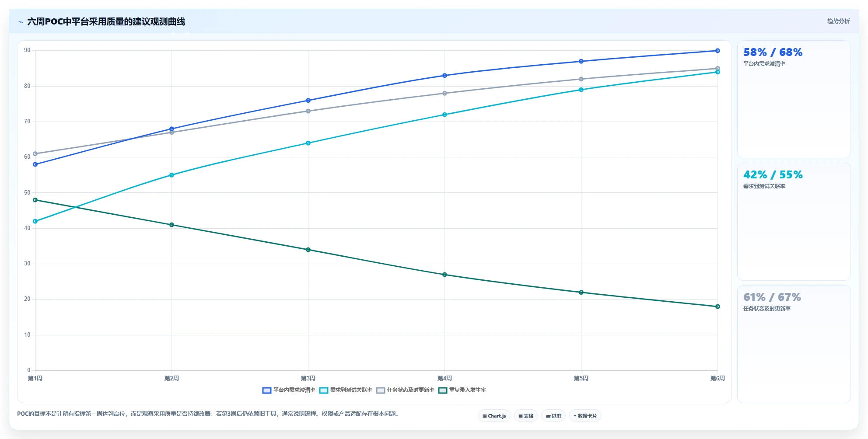Click the blue data point at 第6周 (90)
This screenshot has height=439, width=868.
coord(717,51)
